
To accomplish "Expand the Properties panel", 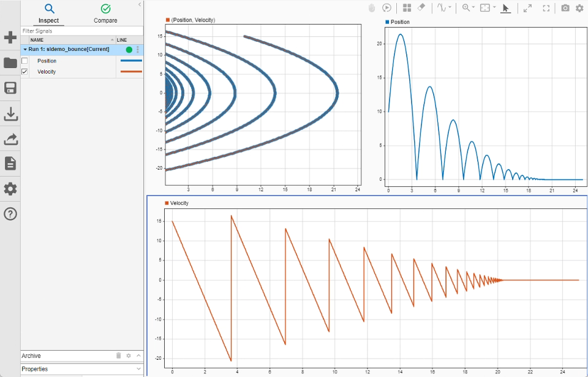I will (138, 368).
